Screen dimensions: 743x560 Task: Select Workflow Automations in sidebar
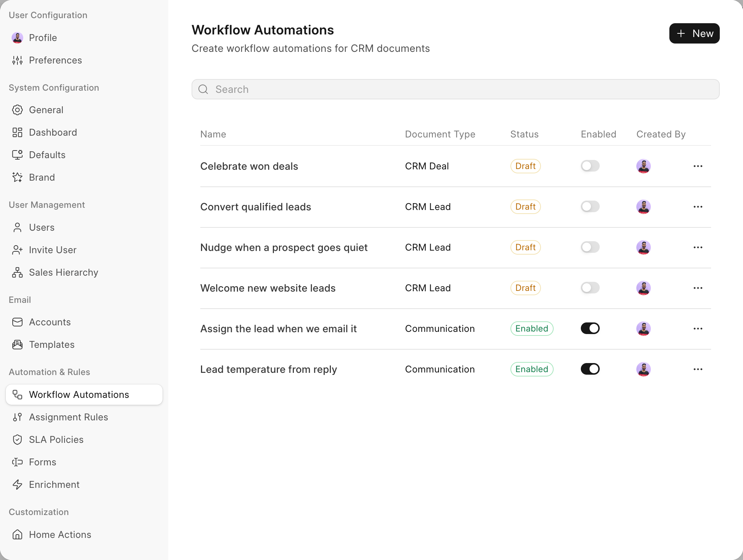point(84,395)
